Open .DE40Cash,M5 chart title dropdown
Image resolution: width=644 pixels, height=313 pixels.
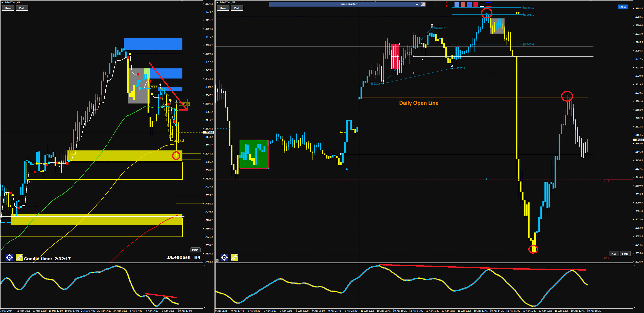(217, 2)
